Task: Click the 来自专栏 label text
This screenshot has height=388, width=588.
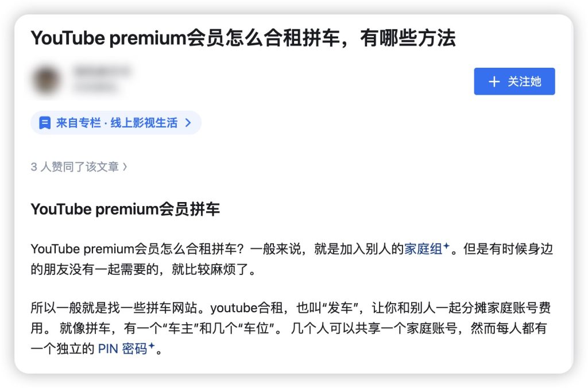Action: 78,123
